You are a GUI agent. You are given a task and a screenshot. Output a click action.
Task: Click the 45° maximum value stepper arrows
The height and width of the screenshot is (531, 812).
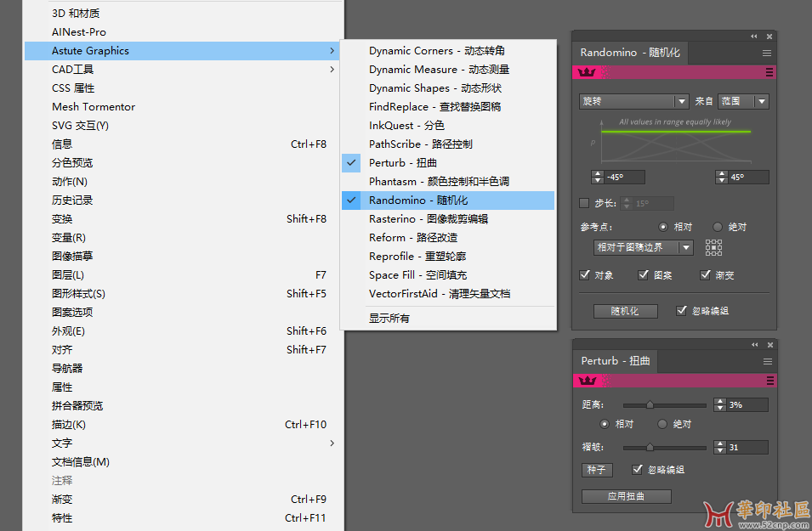coord(722,177)
